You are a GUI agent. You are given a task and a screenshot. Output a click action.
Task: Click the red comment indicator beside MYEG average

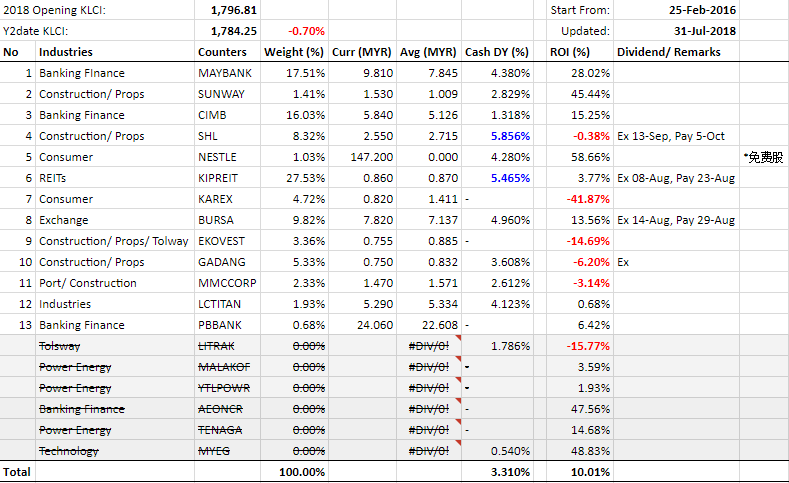click(x=458, y=443)
